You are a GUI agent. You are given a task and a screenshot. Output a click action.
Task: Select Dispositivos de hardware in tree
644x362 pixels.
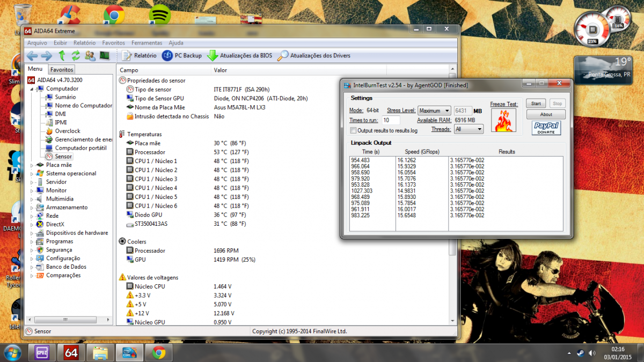click(x=77, y=233)
